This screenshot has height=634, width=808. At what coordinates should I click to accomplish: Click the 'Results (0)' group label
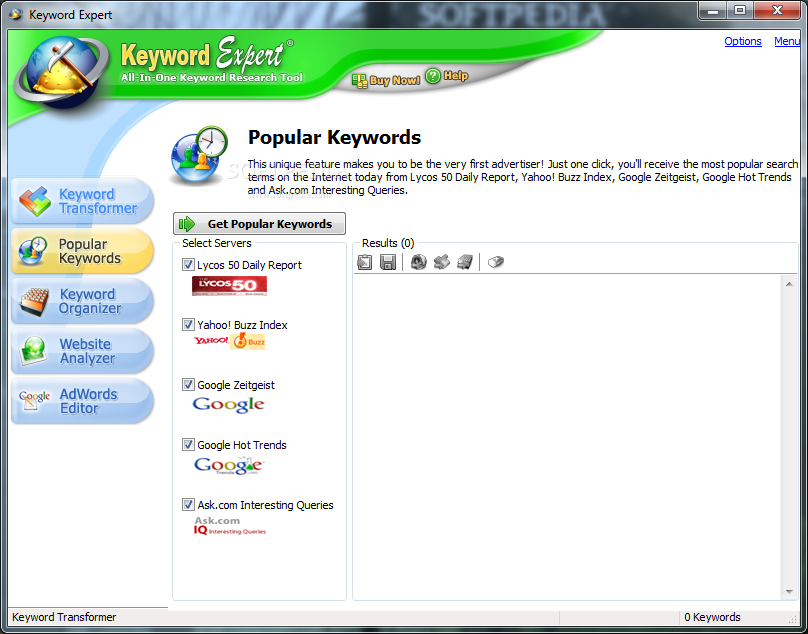pos(388,243)
